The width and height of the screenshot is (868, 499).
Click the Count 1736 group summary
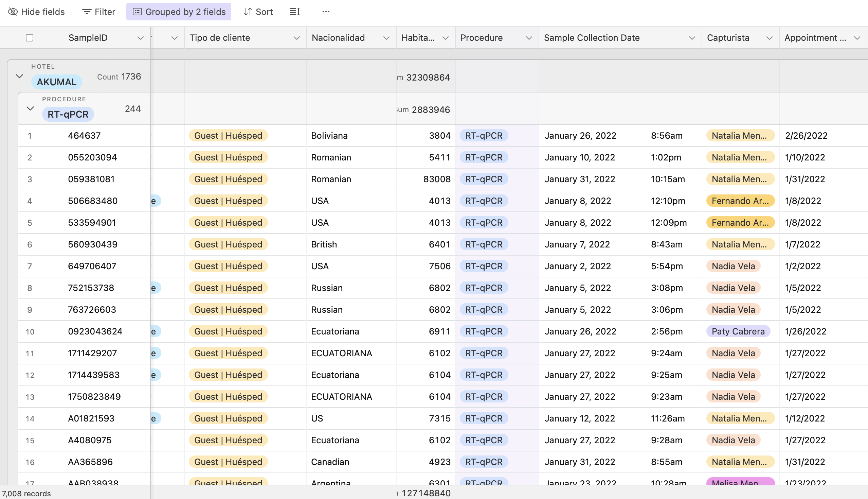pyautogui.click(x=119, y=76)
